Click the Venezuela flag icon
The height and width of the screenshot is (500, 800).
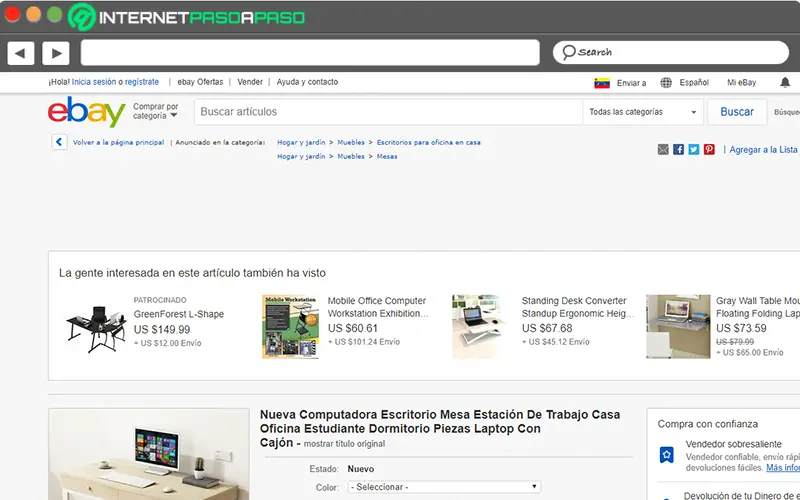(x=602, y=83)
